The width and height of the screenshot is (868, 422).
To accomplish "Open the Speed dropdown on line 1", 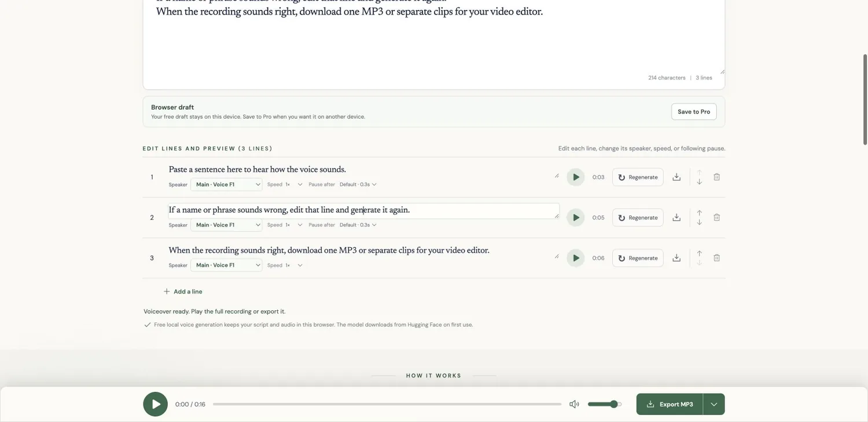I will [294, 185].
